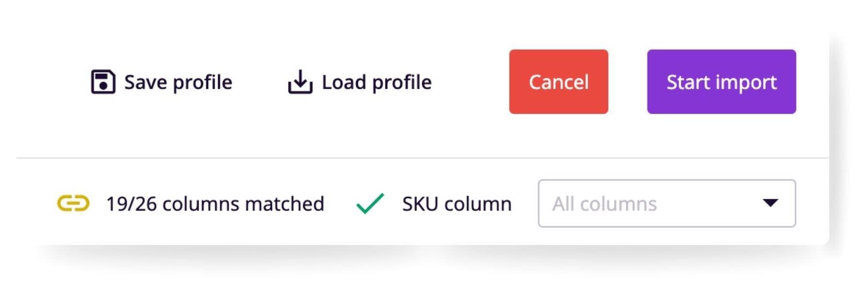The width and height of the screenshot is (868, 292).
Task: Click the word Cancel on the red button
Action: 559,82
